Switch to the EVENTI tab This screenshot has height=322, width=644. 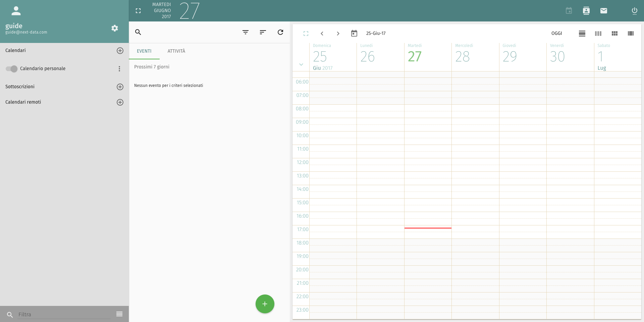144,51
